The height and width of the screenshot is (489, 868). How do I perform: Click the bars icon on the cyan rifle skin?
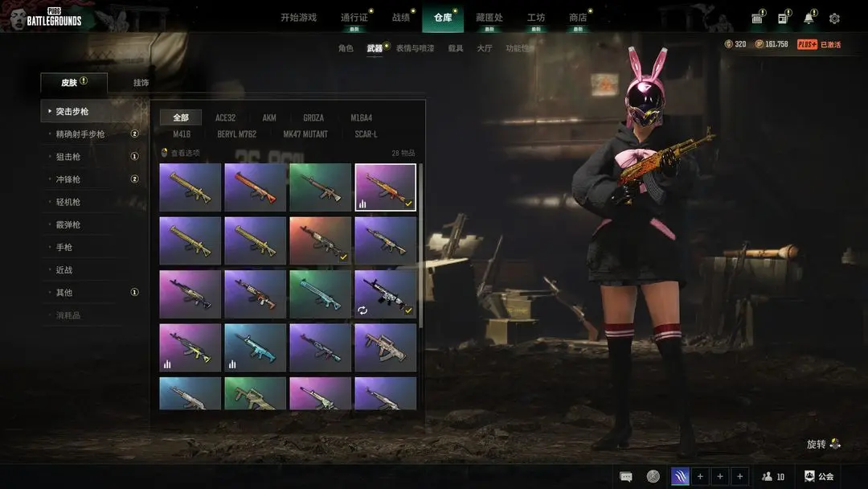point(232,364)
